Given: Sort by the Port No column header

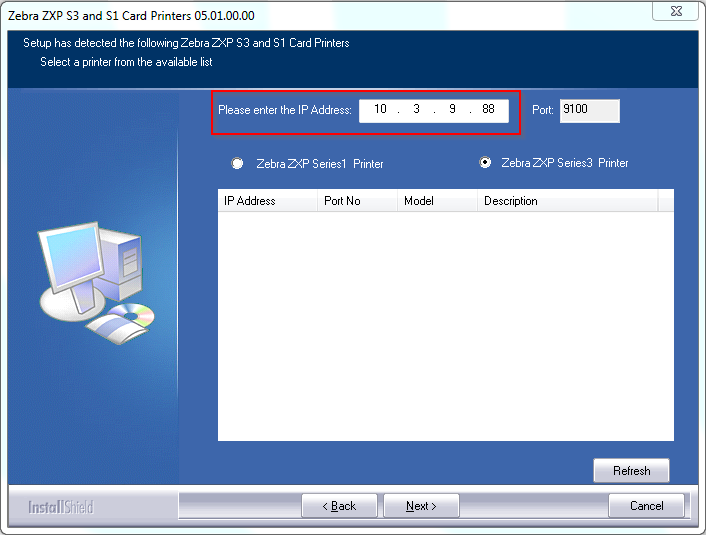Looking at the screenshot, I should pos(358,201).
